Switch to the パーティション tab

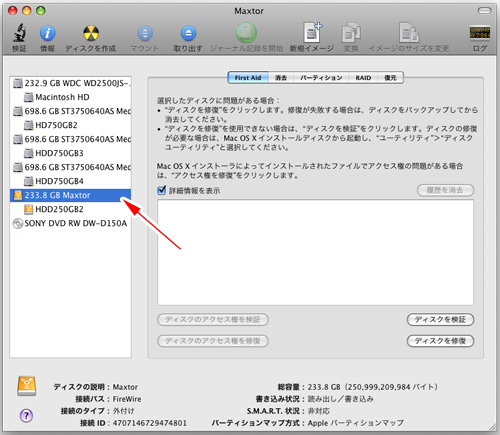[321, 78]
